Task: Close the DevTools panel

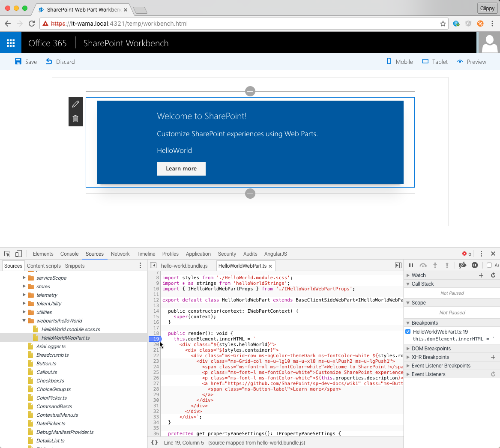Action: tap(493, 254)
